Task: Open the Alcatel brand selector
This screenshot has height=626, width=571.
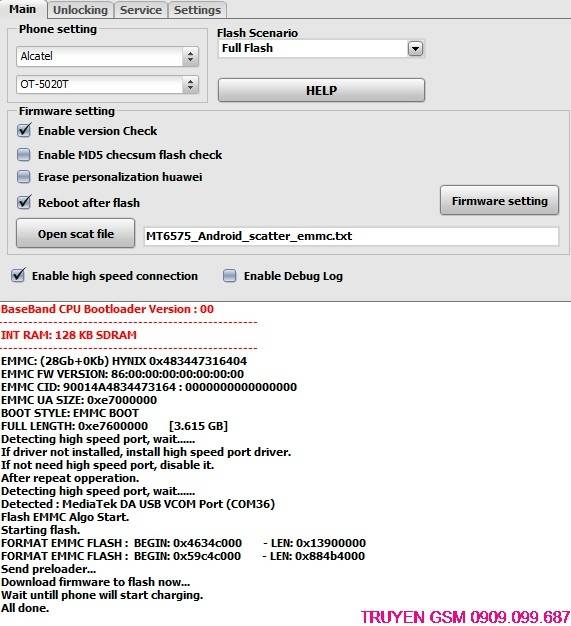Action: [107, 56]
